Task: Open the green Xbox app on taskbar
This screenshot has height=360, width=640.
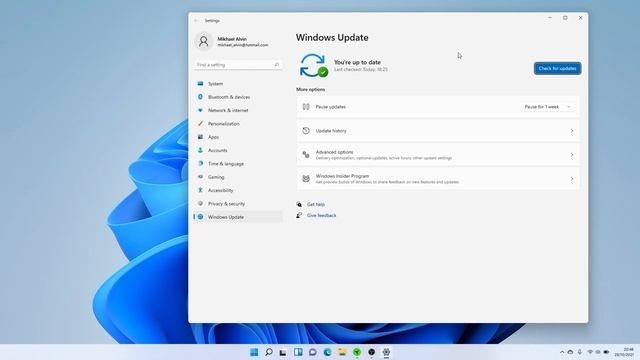Action: [x=357, y=352]
